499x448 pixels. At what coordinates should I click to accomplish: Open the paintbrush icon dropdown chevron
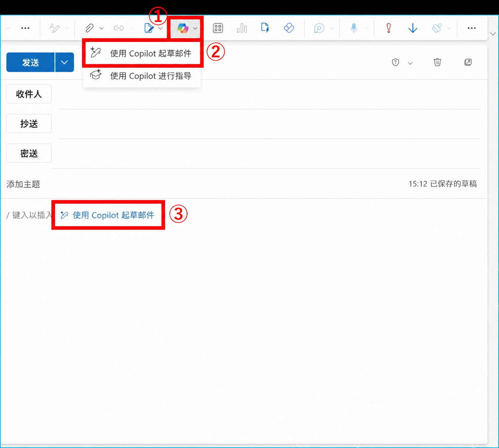(x=449, y=28)
